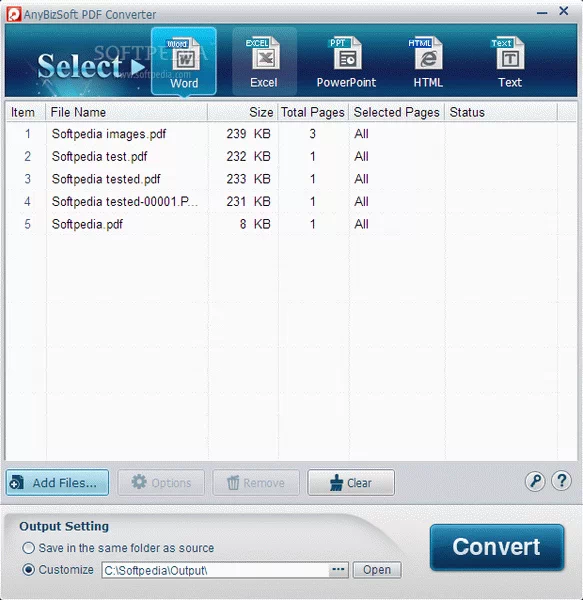Screen dimensions: 583x600
Task: Select row Softpedia tested-00001.P...
Action: click(291, 202)
